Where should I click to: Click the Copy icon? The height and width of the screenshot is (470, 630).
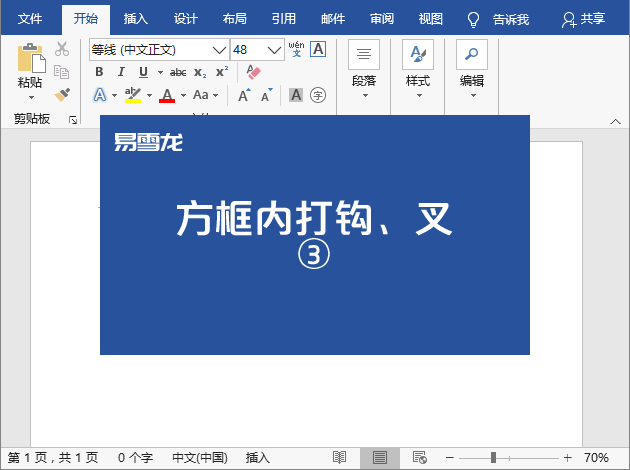coord(61,72)
